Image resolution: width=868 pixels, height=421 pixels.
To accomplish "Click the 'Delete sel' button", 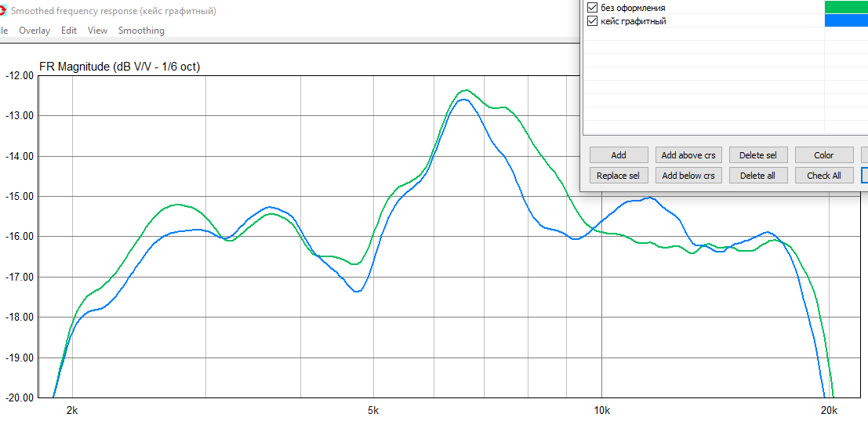I will [758, 155].
